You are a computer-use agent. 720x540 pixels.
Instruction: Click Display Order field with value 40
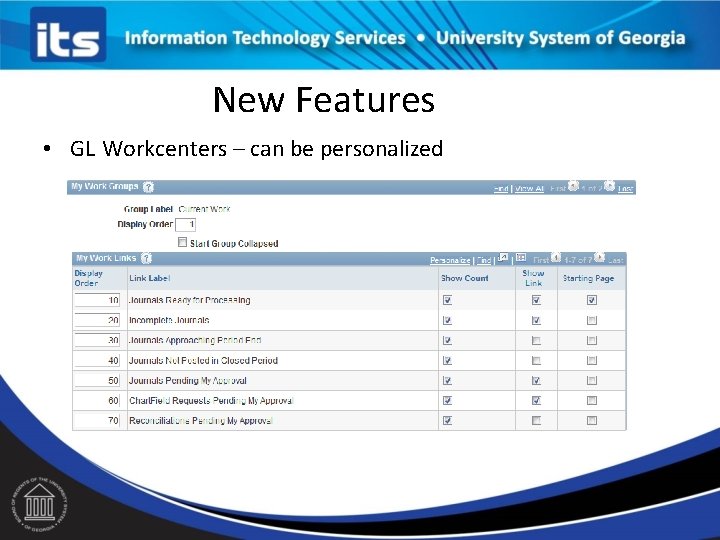(x=97, y=360)
